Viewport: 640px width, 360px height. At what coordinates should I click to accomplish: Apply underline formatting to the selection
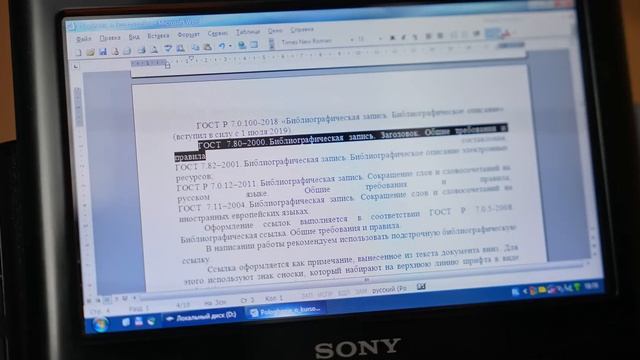coord(415,37)
